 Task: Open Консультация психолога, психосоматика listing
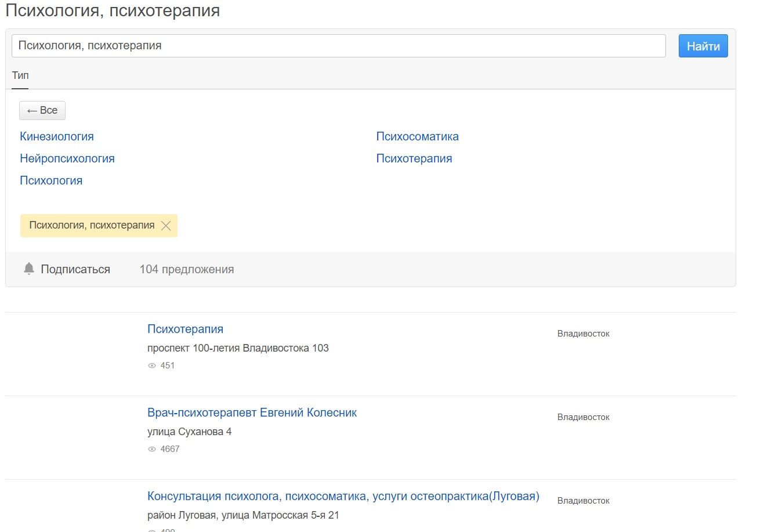[x=343, y=496]
